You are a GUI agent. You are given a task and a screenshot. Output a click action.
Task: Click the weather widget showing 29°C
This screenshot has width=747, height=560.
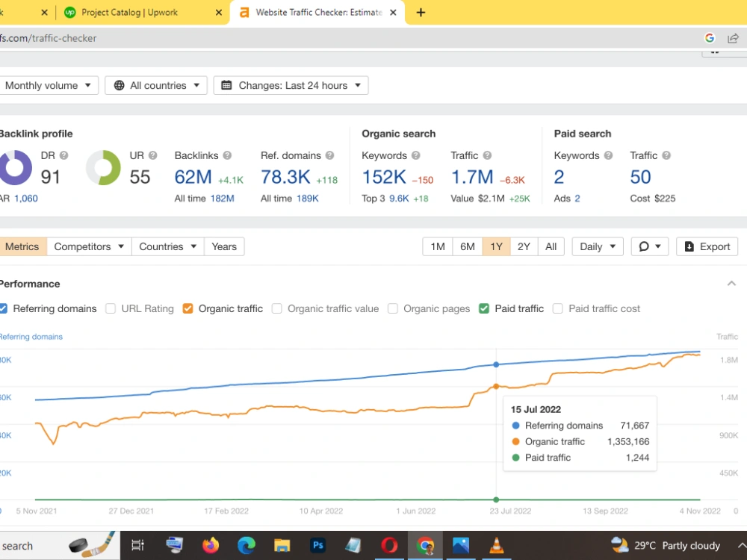tap(665, 545)
